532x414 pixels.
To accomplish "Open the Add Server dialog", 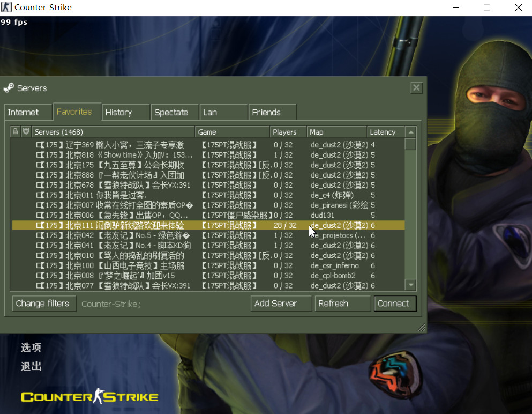I will [x=281, y=304].
